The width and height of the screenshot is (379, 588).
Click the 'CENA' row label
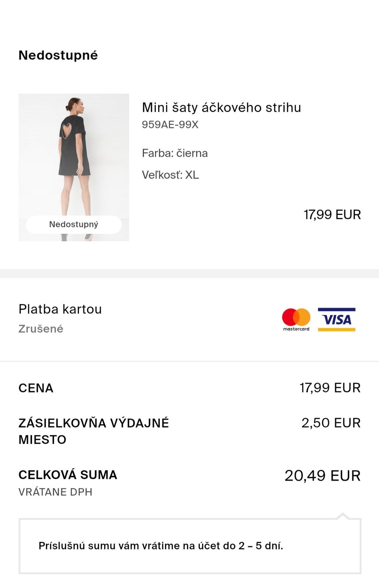[36, 388]
